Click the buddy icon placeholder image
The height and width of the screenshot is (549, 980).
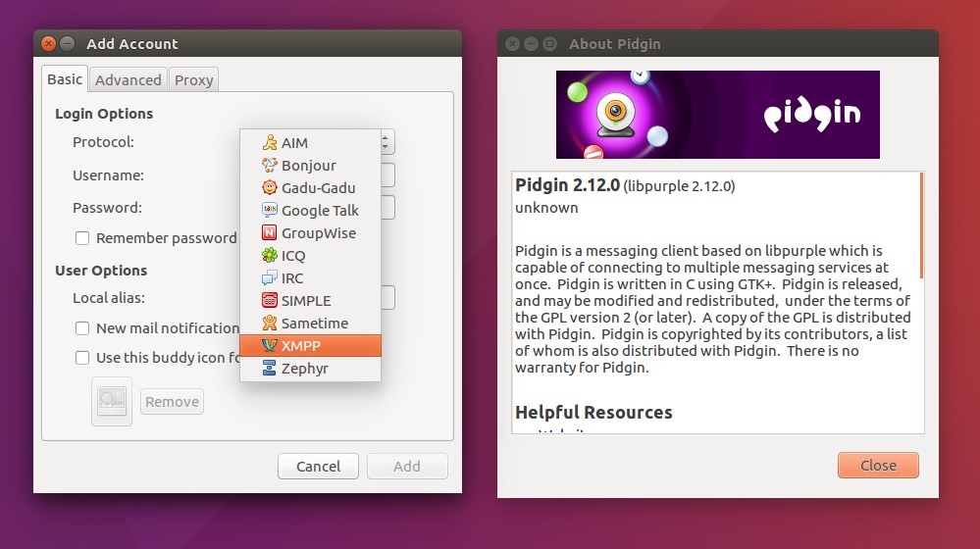(x=112, y=401)
